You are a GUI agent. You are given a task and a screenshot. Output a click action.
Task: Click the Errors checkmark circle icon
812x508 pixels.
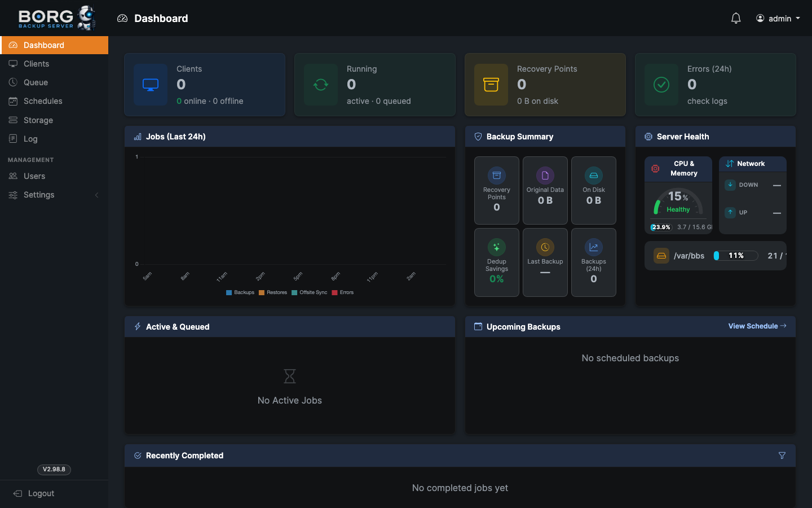tap(661, 85)
